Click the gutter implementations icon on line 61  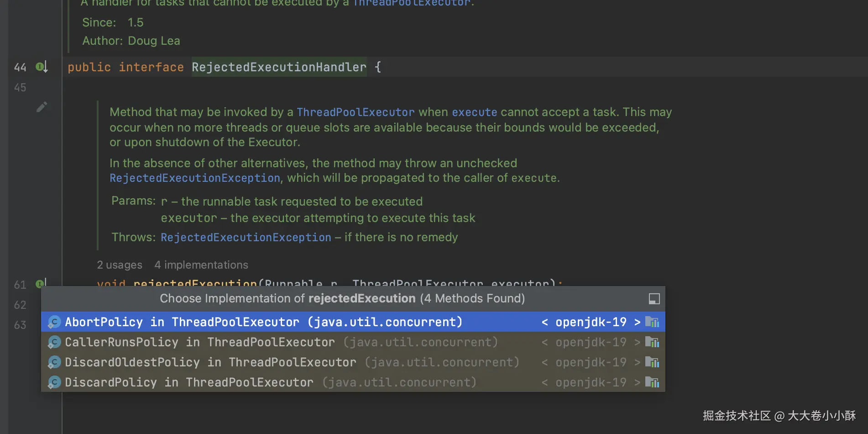click(x=41, y=283)
